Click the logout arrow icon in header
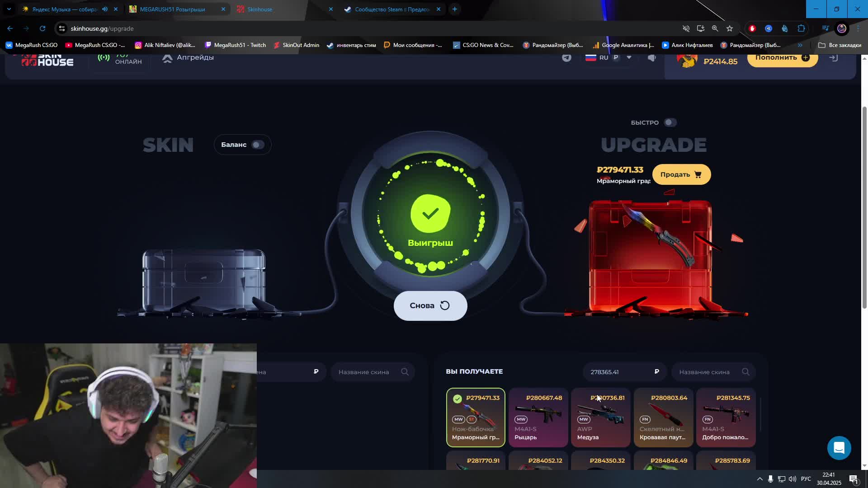 (x=834, y=58)
